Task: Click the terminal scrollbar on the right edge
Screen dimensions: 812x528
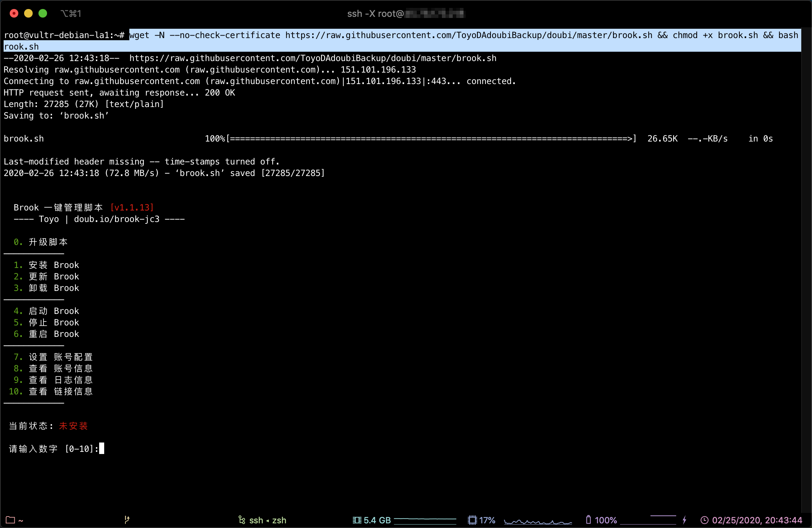Action: coord(806,269)
